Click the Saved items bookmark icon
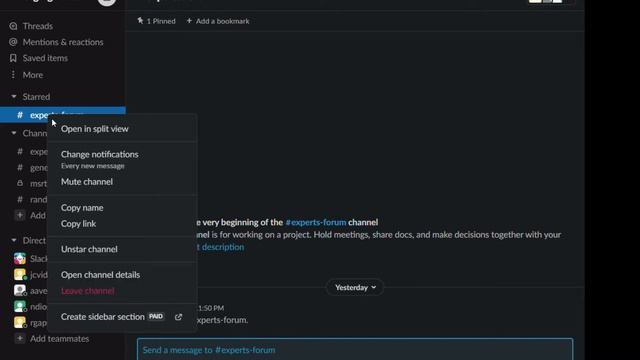The height and width of the screenshot is (360, 640). click(x=13, y=58)
